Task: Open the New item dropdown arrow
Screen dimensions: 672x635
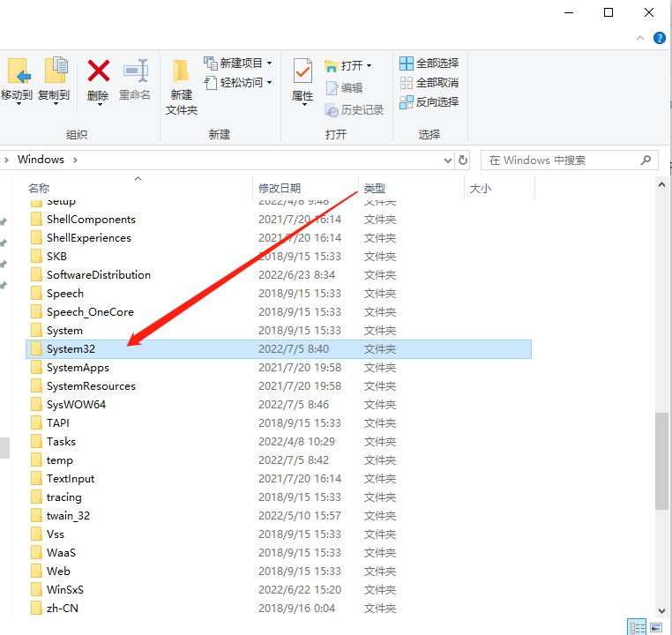Action: (x=270, y=63)
